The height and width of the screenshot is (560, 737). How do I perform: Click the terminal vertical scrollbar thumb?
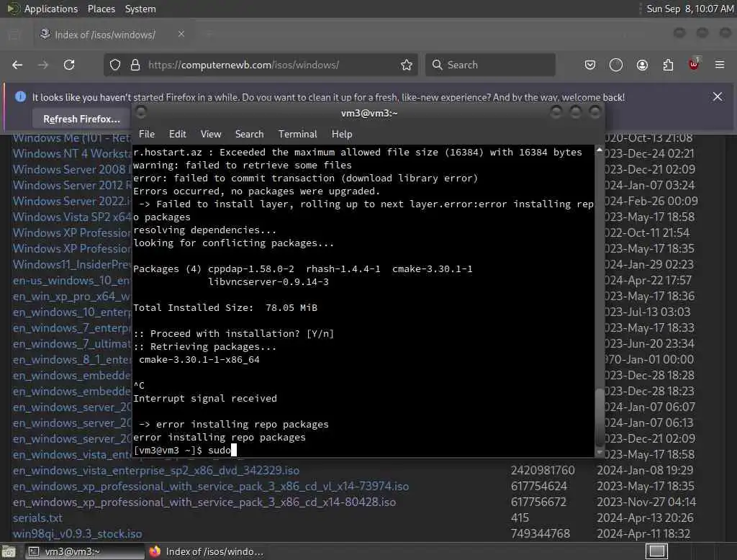[600, 416]
